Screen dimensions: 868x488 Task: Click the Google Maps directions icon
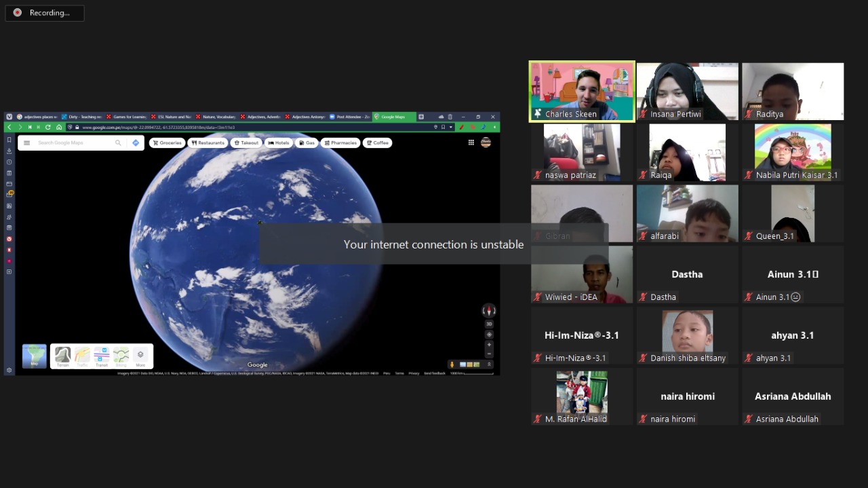click(x=136, y=143)
